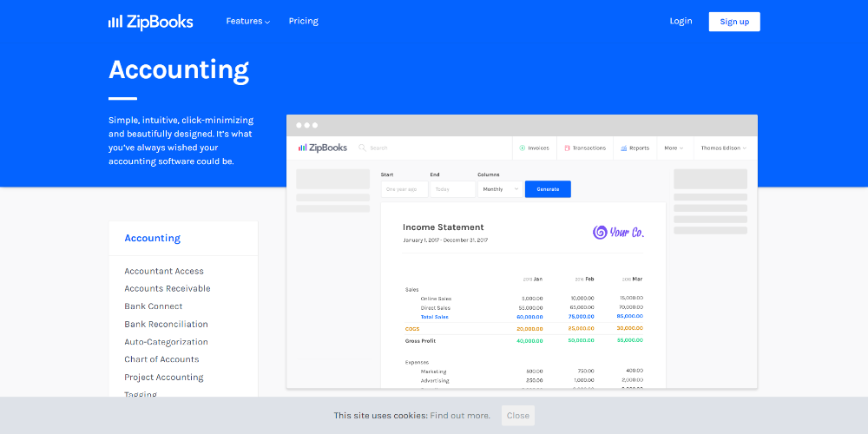Click the Direct Sales row label

[x=435, y=308]
